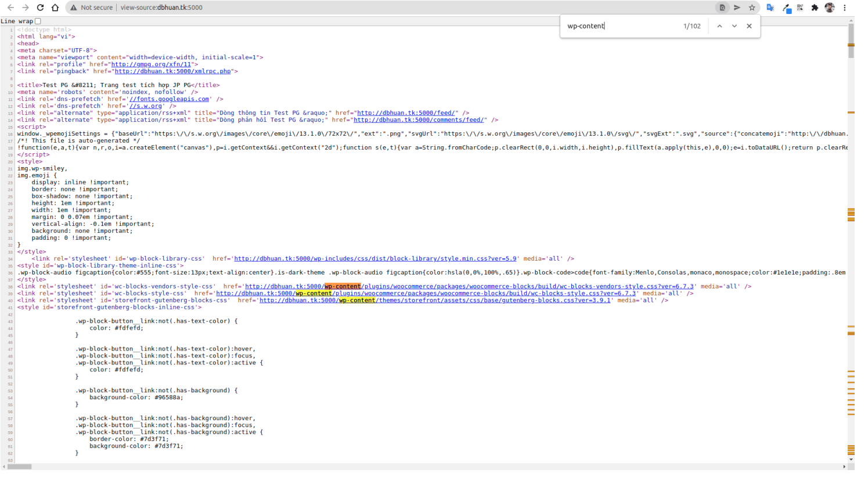Click the 'box-shadow: none !important;' line
The width and height of the screenshot is (868, 480).
point(82,197)
